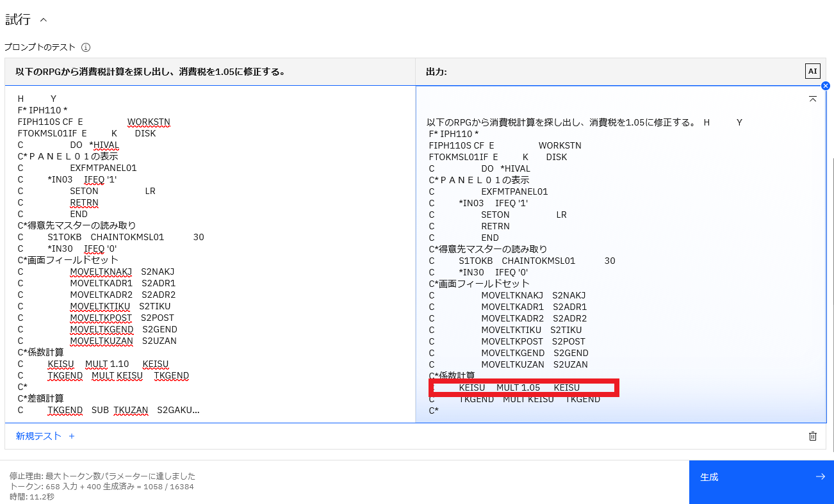The image size is (834, 504).
Task: Click input line 'FTOKMSL01IF E K DISK'
Action: [87, 133]
